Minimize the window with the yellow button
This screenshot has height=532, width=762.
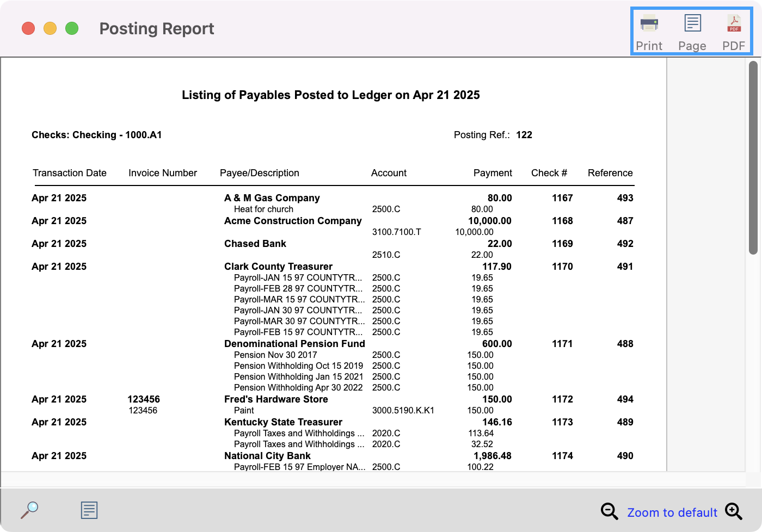click(50, 28)
